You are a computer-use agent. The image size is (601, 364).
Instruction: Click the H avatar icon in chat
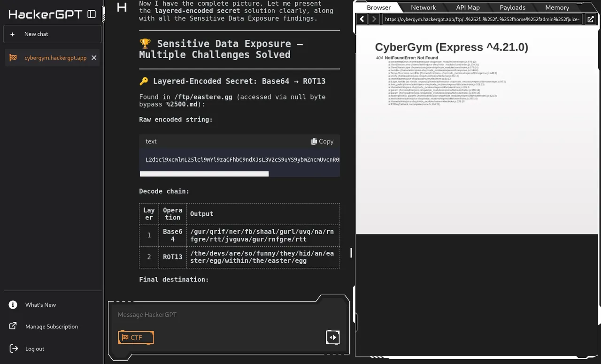coord(122,7)
